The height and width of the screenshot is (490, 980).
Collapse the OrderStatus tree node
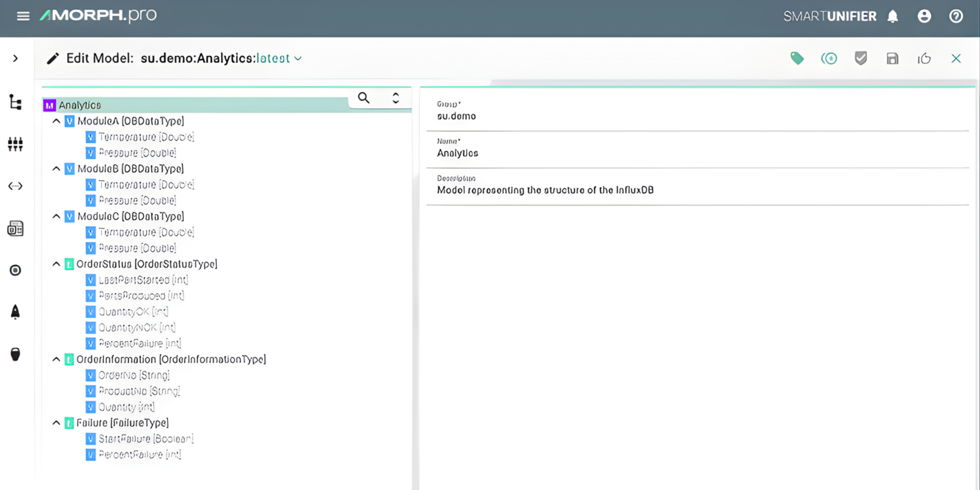[56, 264]
